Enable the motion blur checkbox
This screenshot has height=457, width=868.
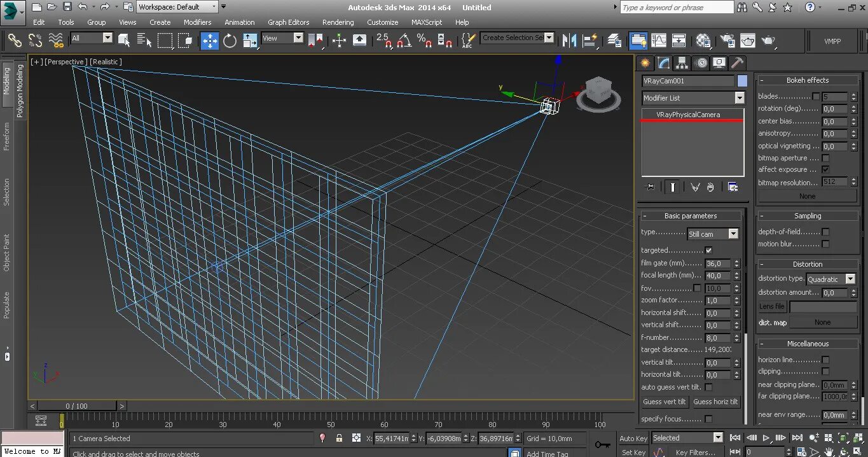[x=825, y=244]
